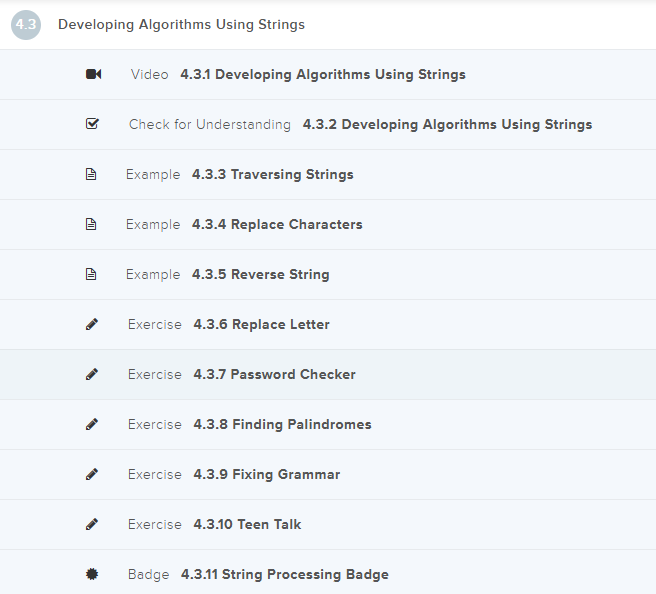Viewport: 656px width, 594px height.
Task: Open video 4.3.1 Developing Algorithms Using Strings
Action: pos(322,74)
